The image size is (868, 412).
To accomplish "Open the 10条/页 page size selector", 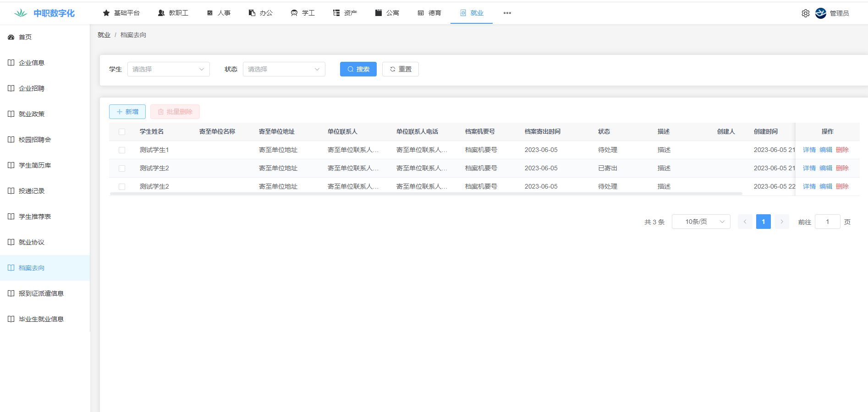I will click(701, 222).
